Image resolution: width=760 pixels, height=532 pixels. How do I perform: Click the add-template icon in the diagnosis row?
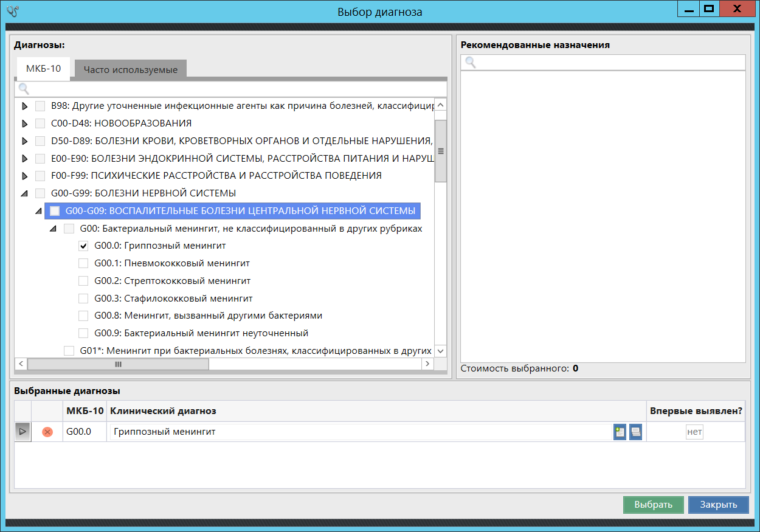pos(620,432)
